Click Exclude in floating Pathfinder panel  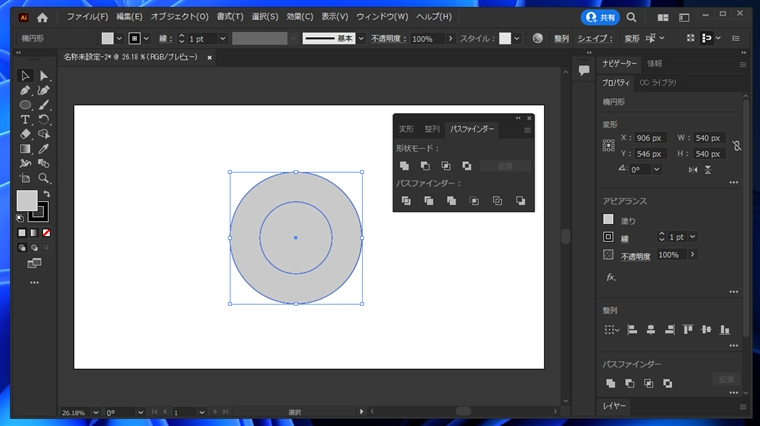pyautogui.click(x=467, y=166)
